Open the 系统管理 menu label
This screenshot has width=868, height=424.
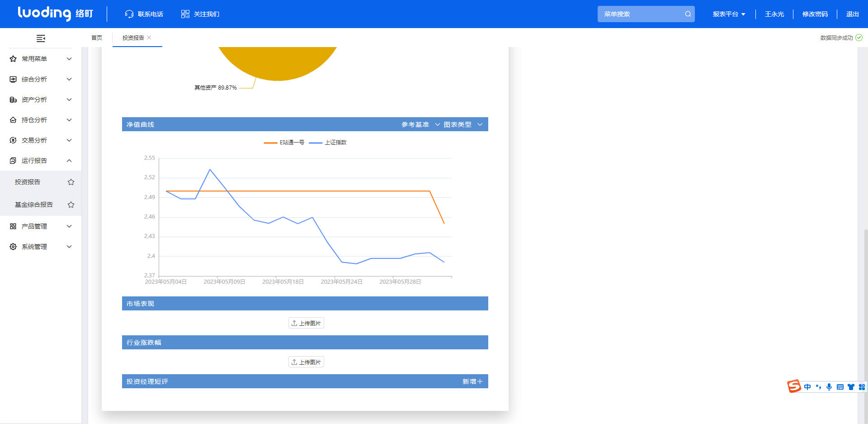[x=34, y=247]
